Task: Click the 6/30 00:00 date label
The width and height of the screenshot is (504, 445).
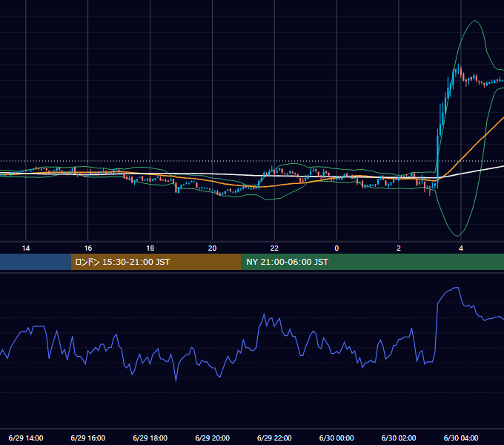Action: (x=336, y=438)
